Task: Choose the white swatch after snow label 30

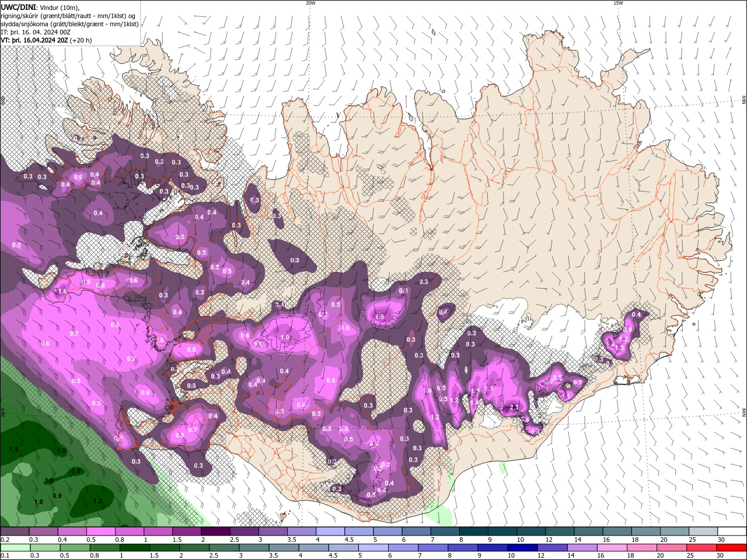Action: 731,531
